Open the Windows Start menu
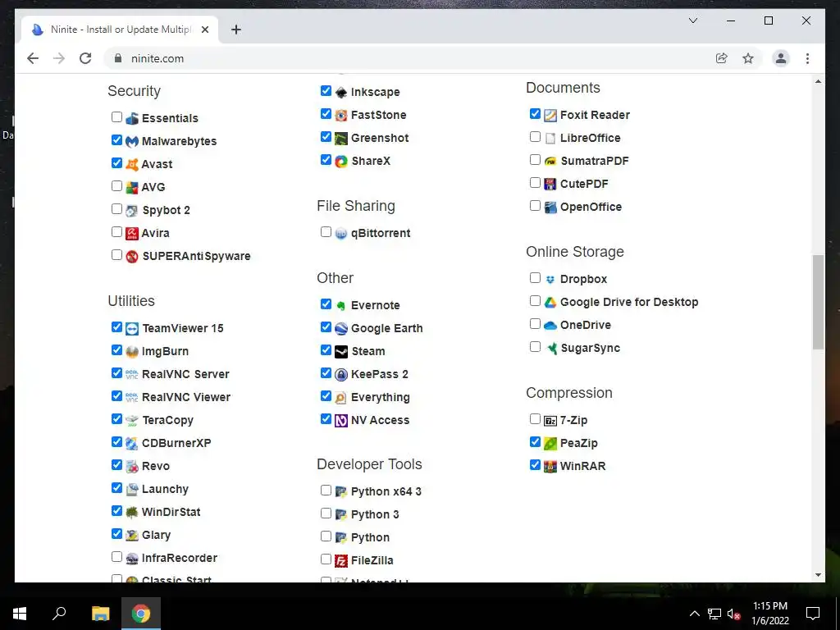Screen dimensions: 840x630 pos(20,614)
